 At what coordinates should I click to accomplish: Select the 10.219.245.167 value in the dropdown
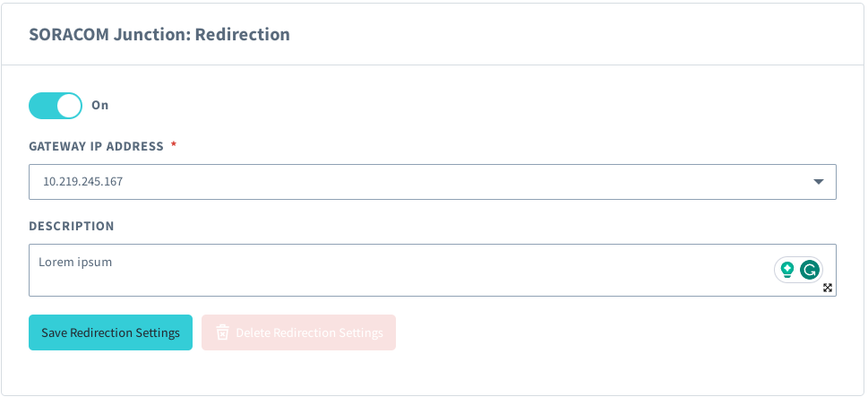coord(83,182)
